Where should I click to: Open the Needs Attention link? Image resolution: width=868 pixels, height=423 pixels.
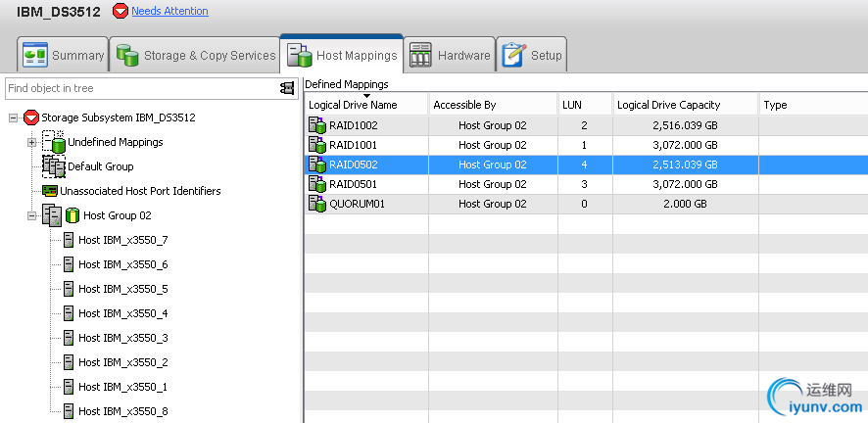click(x=169, y=11)
